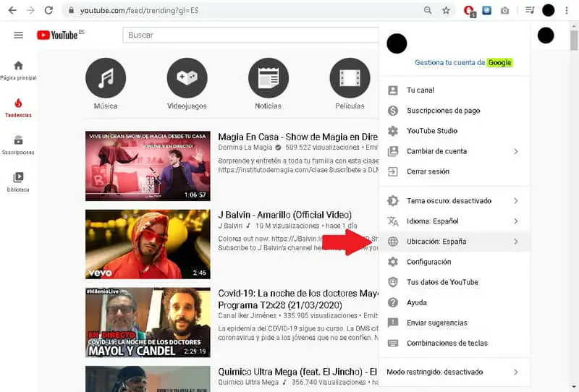Screen dimensions: 579x392
Task: Open Configuración from the menu
Action: tap(455, 262)
